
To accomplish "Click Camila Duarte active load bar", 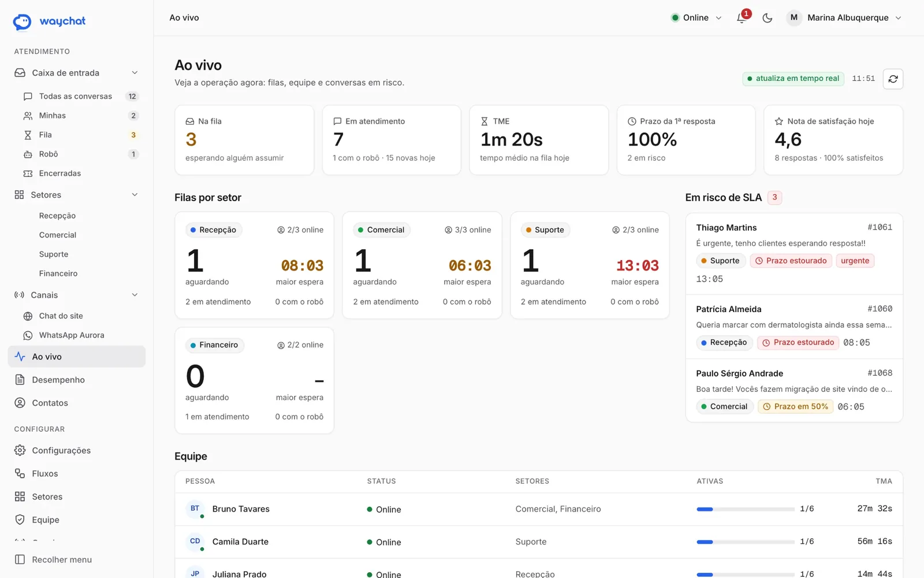I will tap(745, 542).
